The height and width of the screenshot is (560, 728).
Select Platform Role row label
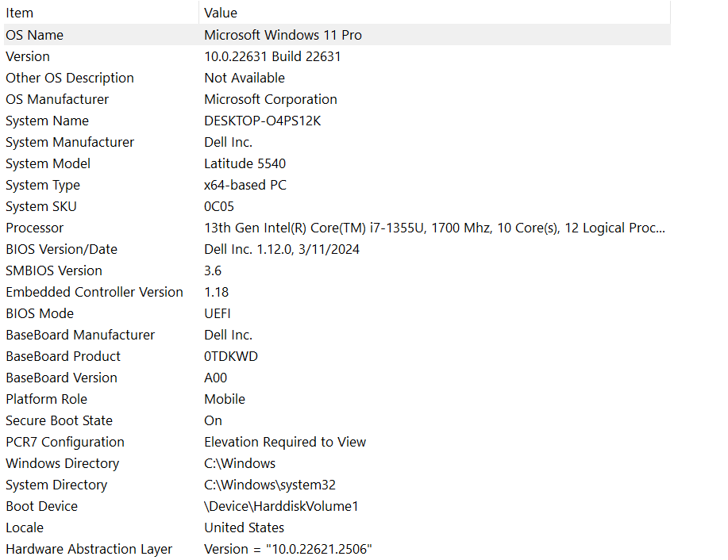(x=46, y=399)
